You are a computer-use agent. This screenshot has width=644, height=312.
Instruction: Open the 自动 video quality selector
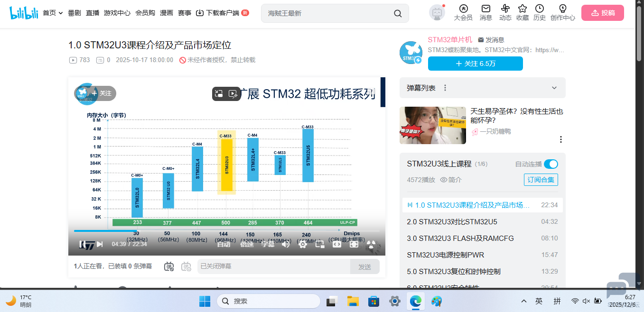(224, 244)
